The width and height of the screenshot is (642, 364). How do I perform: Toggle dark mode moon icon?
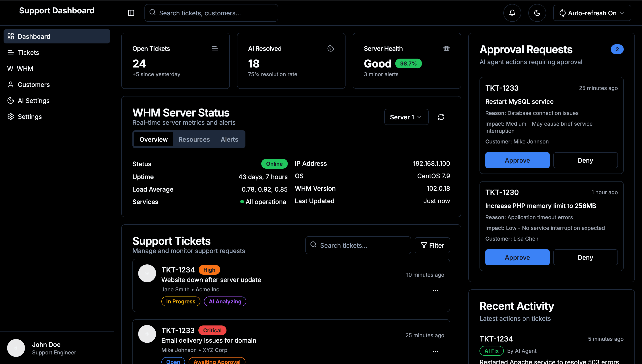(x=537, y=13)
